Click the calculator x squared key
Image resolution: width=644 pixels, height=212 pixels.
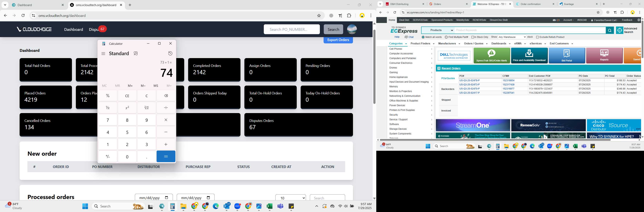127,108
